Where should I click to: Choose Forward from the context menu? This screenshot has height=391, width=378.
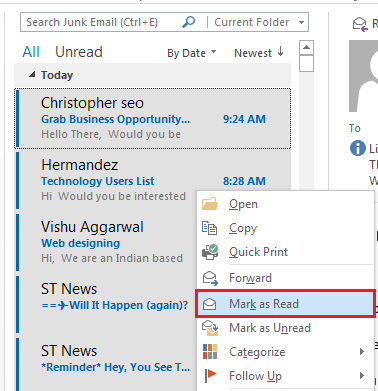tap(285, 278)
